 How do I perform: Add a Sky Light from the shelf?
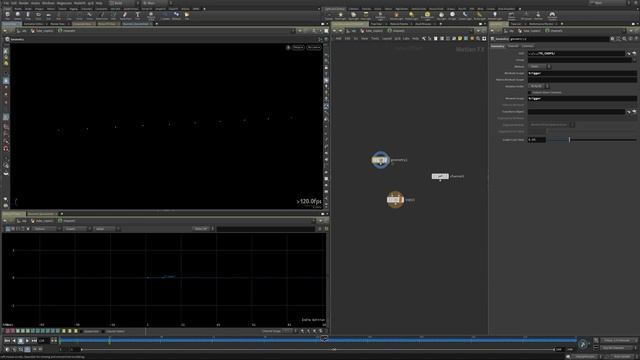pyautogui.click(x=441, y=16)
